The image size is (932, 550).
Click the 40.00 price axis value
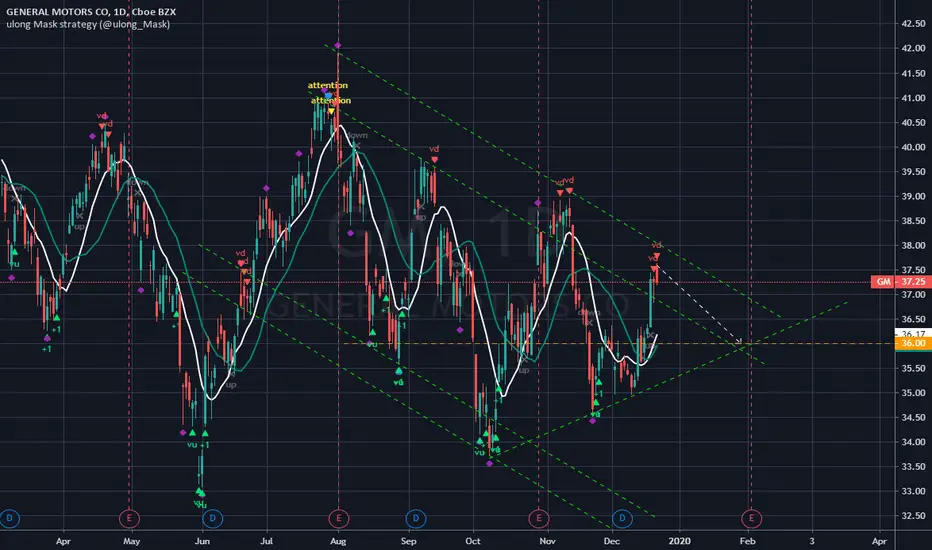tap(914, 147)
